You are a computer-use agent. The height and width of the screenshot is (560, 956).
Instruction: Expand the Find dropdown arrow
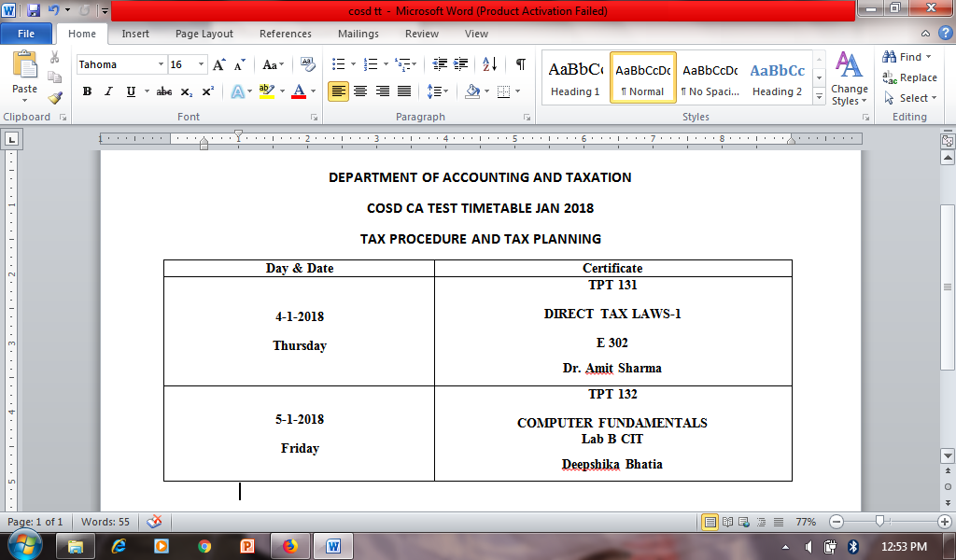tap(929, 57)
